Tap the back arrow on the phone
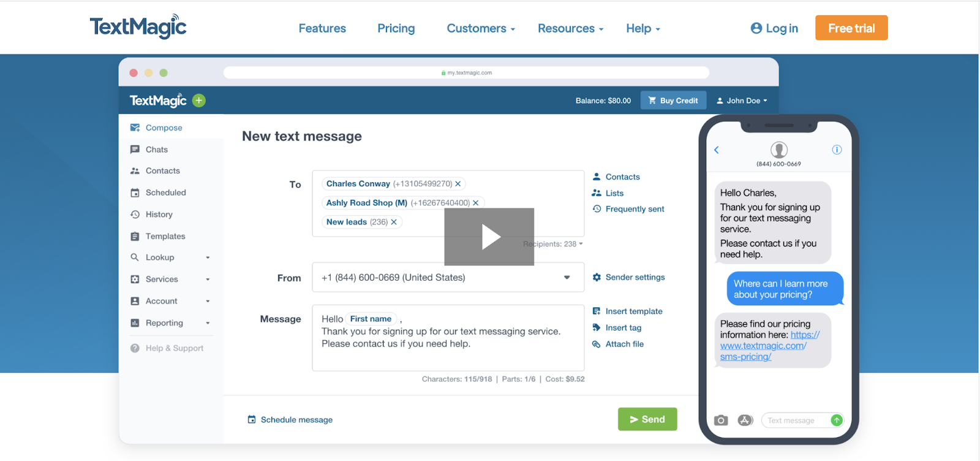Screen dimensions: 980x461 (717, 150)
